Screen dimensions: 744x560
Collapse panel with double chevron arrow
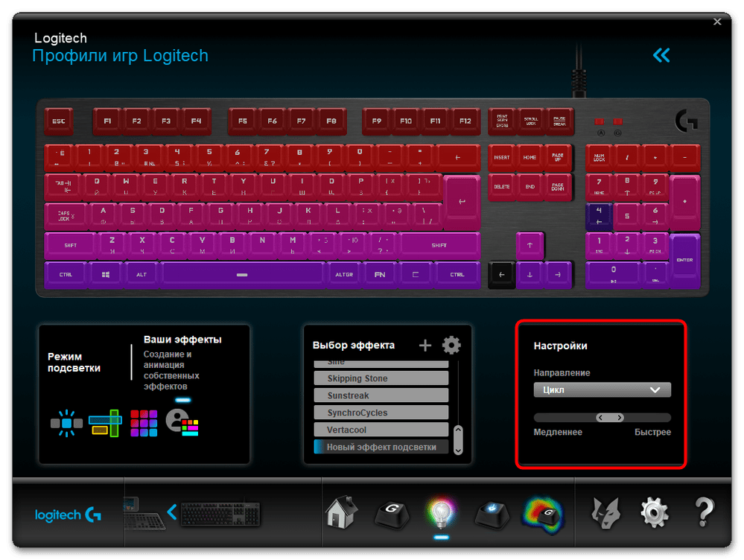click(661, 55)
